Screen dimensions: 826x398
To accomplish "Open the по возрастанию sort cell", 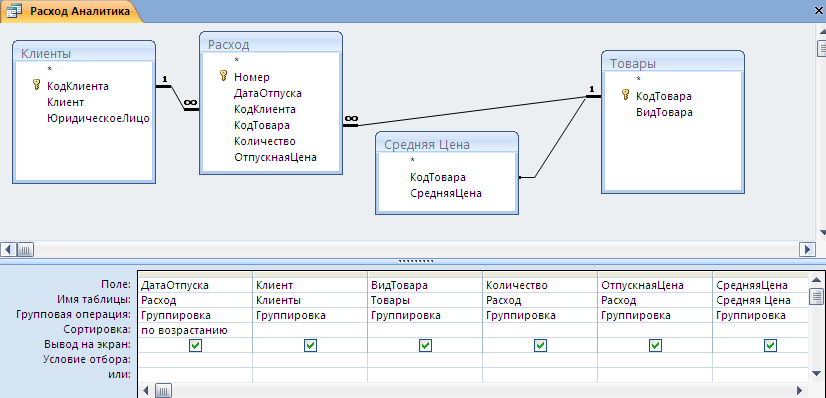I will [195, 331].
